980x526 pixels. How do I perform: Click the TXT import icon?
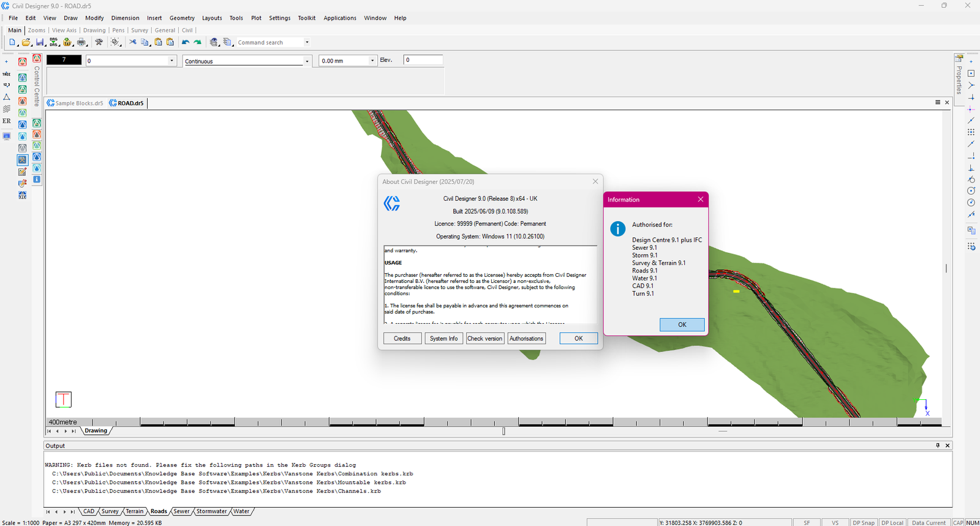point(67,42)
